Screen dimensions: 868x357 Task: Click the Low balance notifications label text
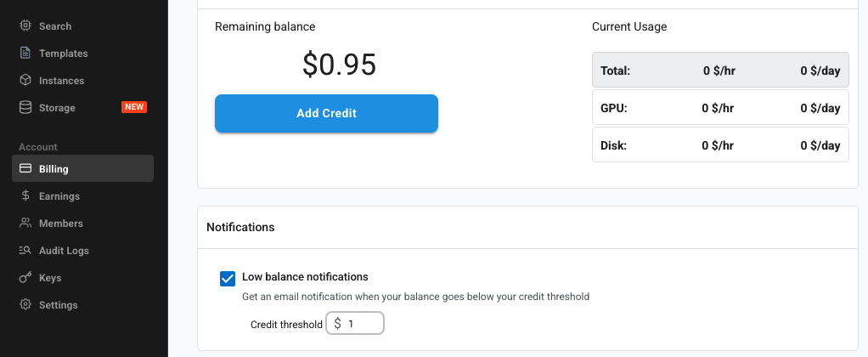[x=305, y=277]
